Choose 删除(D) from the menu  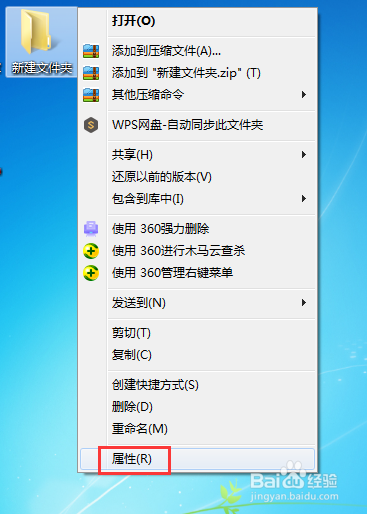pyautogui.click(x=198, y=407)
